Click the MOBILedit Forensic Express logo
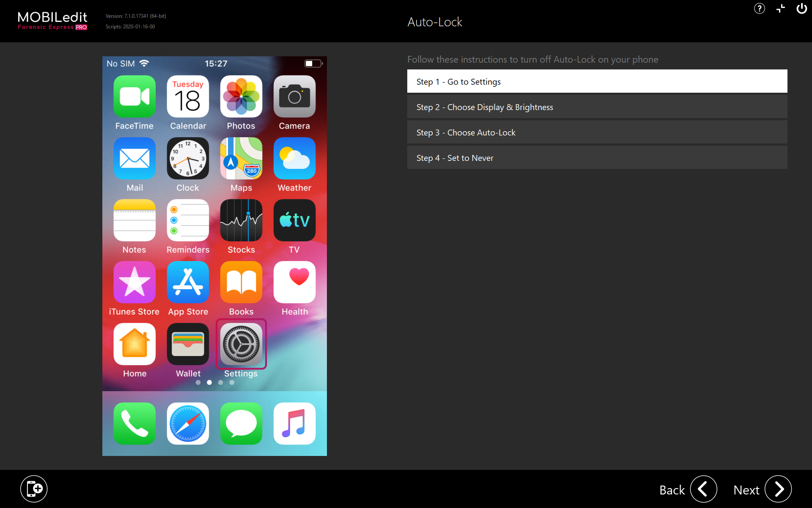The width and height of the screenshot is (812, 508). [52, 21]
